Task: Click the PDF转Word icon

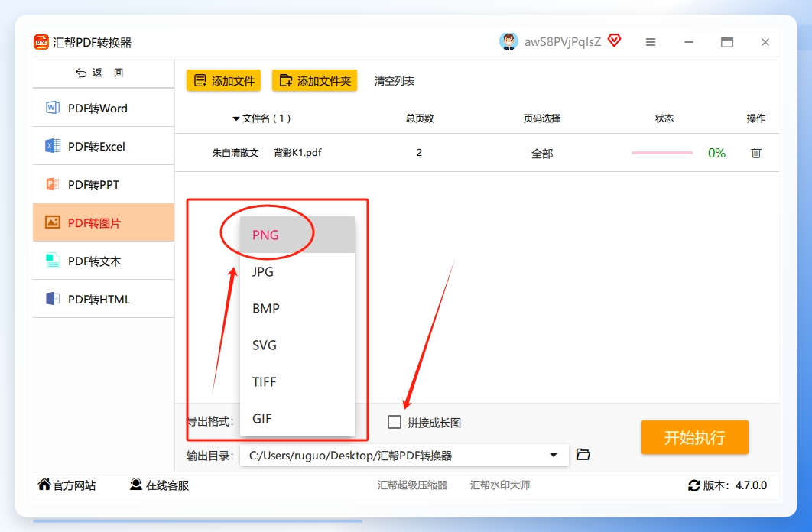Action: point(52,108)
